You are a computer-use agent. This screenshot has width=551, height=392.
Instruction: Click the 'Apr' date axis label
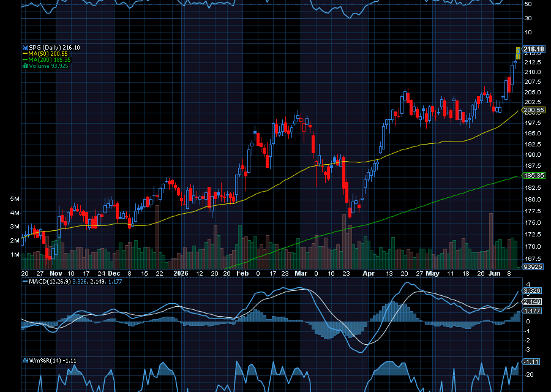369,273
